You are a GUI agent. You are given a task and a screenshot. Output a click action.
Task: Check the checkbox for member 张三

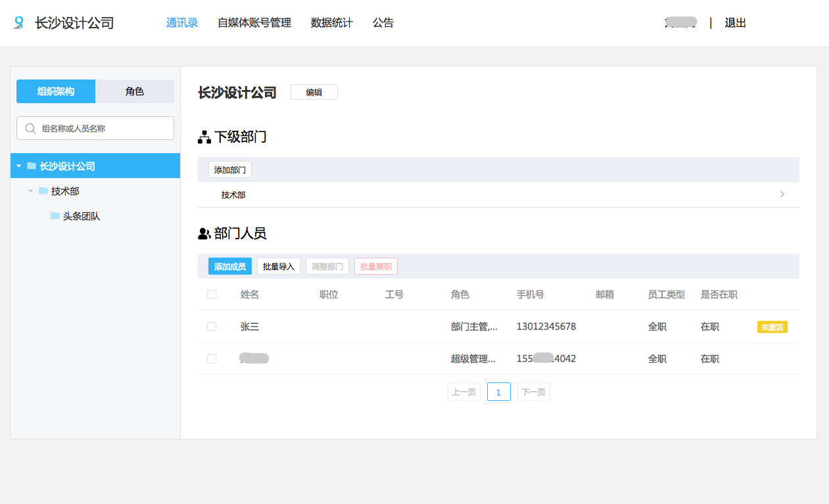[x=211, y=326]
